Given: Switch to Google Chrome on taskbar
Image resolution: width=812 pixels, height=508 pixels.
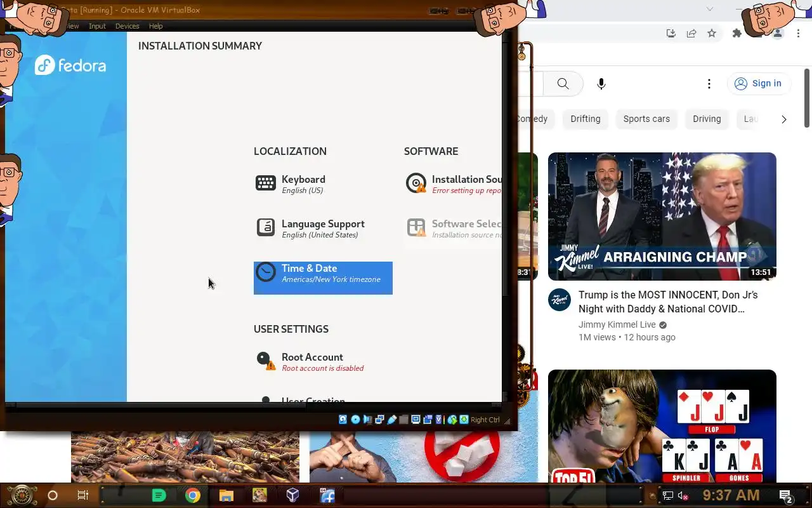Looking at the screenshot, I should coord(193,495).
